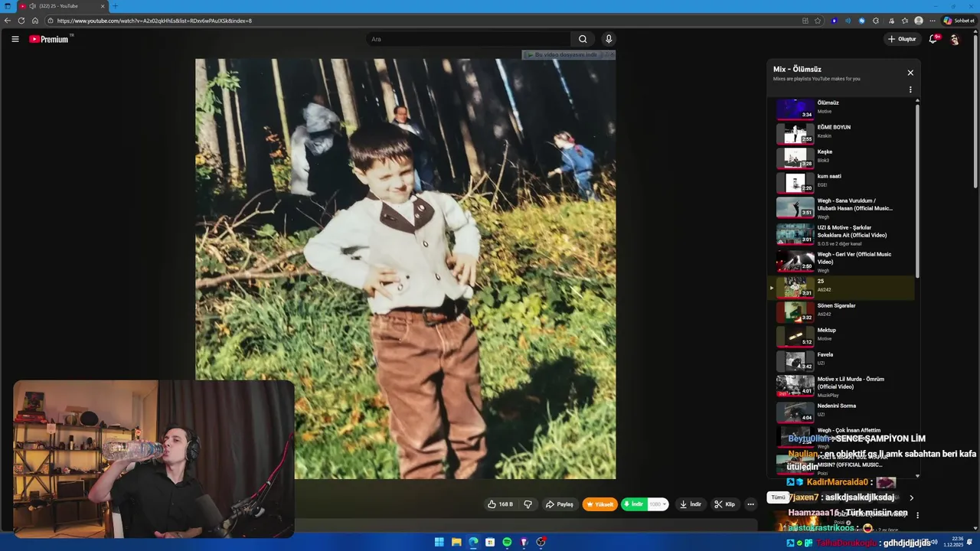
Task: Open YouTube notifications bell
Action: point(933,39)
